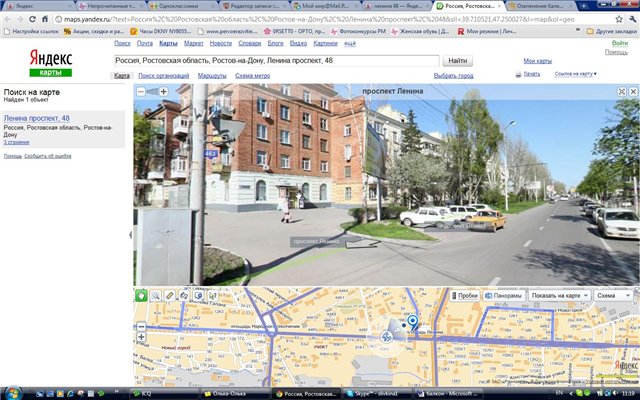Open the EN language indicator in taskbar
Screen dimensions: 640x400
click(x=559, y=393)
